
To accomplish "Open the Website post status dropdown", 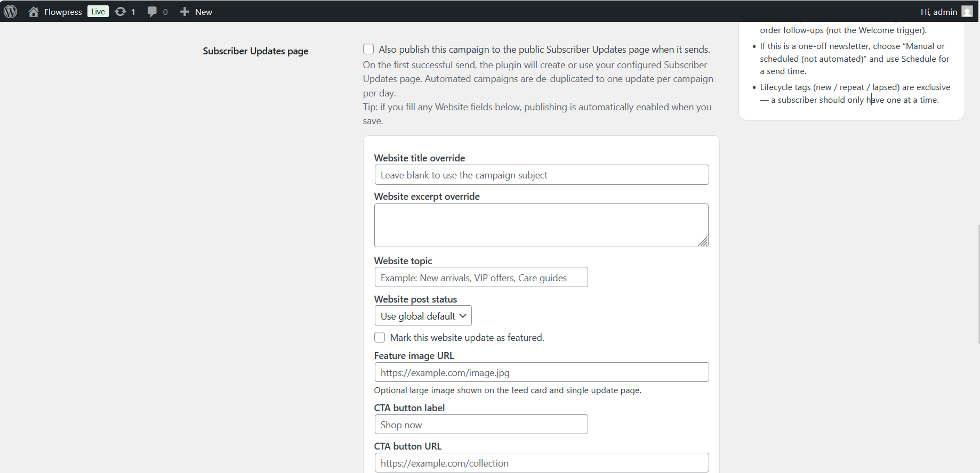I will pyautogui.click(x=423, y=316).
